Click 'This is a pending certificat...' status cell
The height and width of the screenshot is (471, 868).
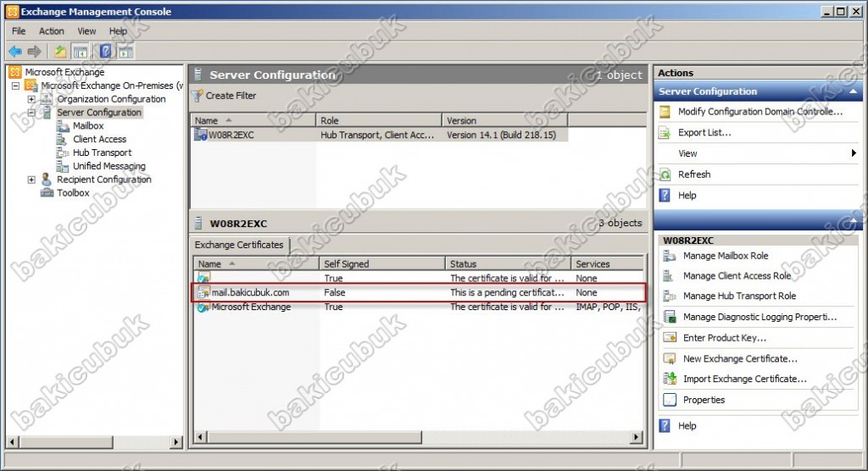[507, 293]
